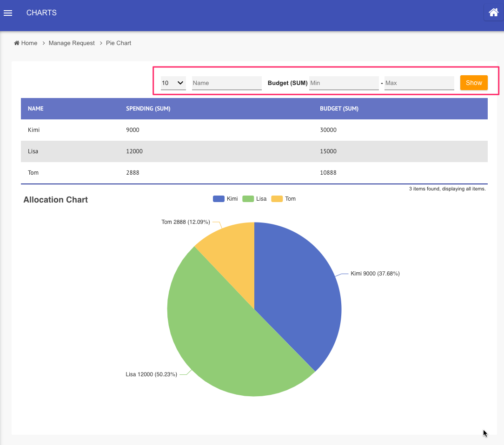Screen dimensions: 504x445
Task: Hide the Lisa series via the legend
Action: (255, 199)
